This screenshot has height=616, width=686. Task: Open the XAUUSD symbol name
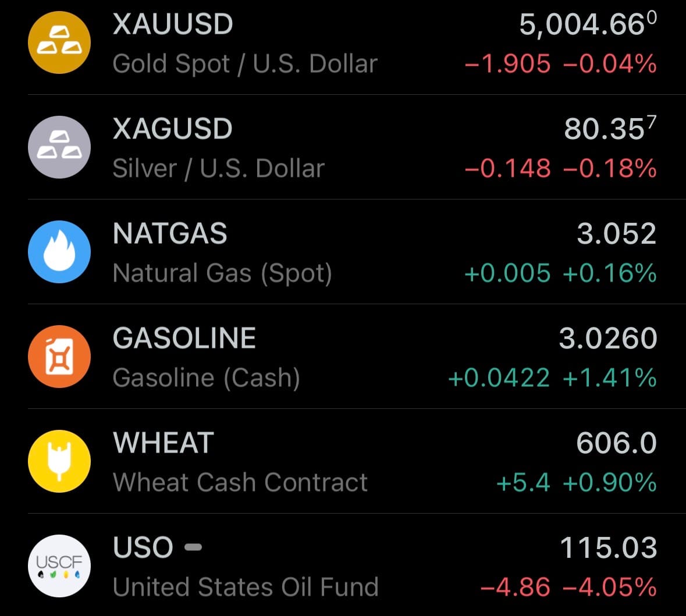pyautogui.click(x=173, y=24)
